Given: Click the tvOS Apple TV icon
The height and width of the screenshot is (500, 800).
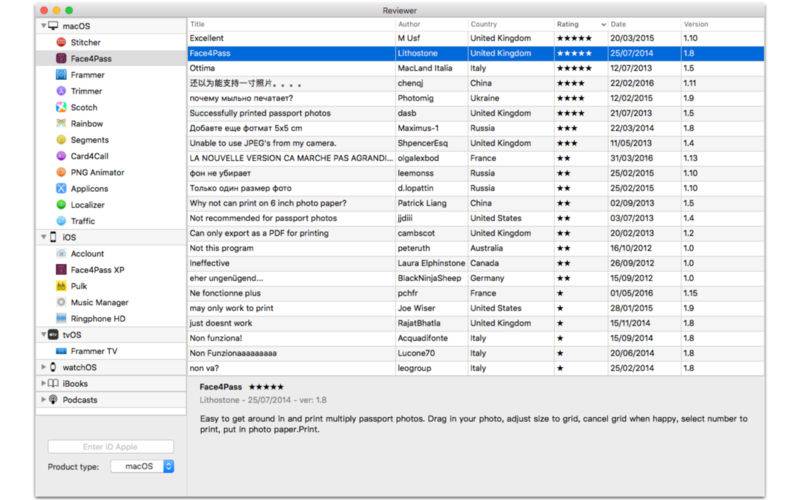Looking at the screenshot, I should pos(53,335).
